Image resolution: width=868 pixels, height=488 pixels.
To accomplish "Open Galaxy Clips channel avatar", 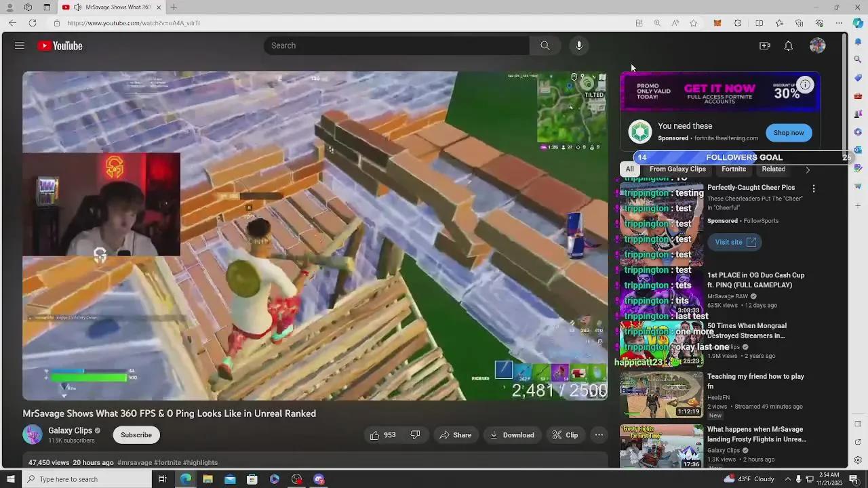I will tap(32, 434).
